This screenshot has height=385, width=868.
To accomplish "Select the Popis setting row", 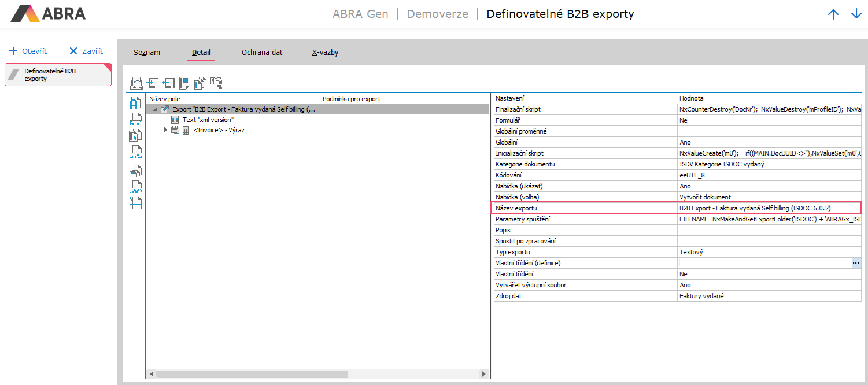I will (677, 230).
